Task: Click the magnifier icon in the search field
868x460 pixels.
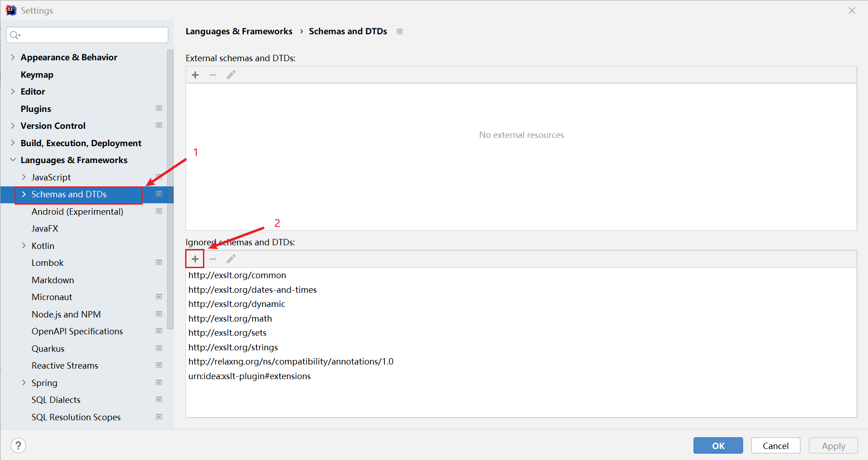Action: click(15, 35)
